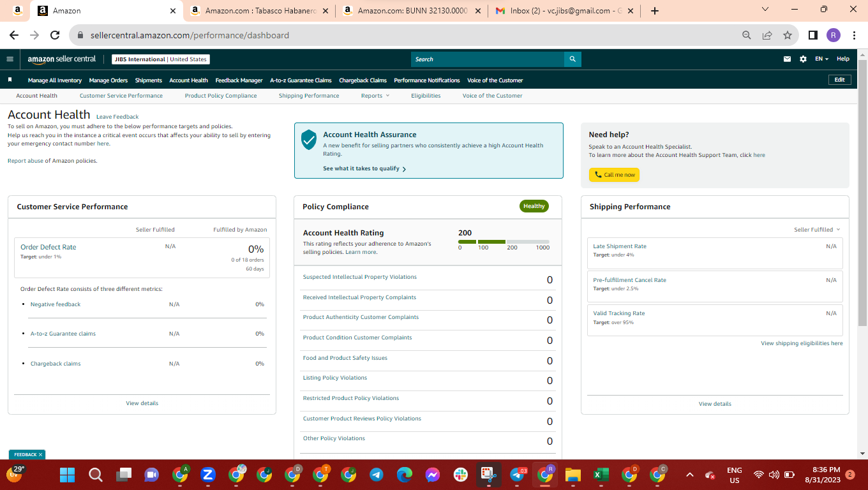The image size is (868, 490).
Task: Open Slack from the taskbar
Action: click(461, 475)
